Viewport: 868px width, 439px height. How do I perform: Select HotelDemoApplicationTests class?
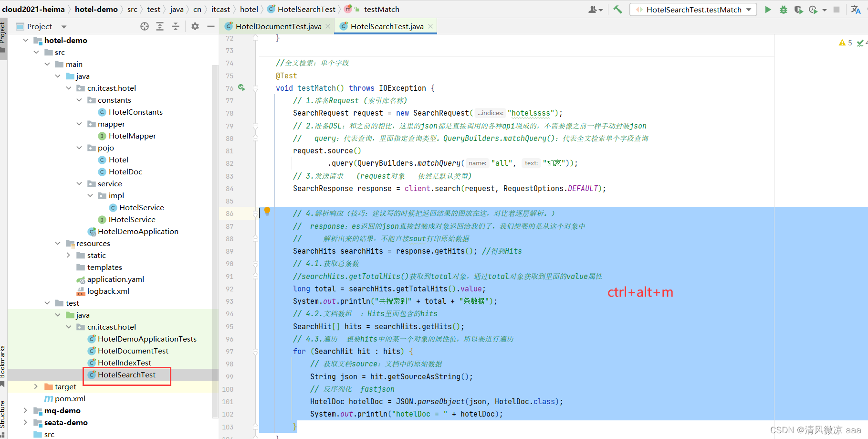[x=142, y=339]
